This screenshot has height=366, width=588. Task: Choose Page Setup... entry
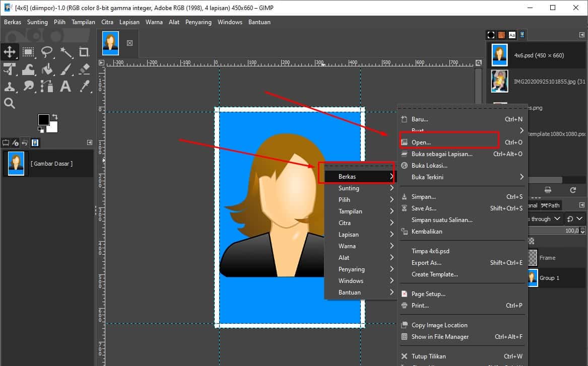[x=462, y=294]
